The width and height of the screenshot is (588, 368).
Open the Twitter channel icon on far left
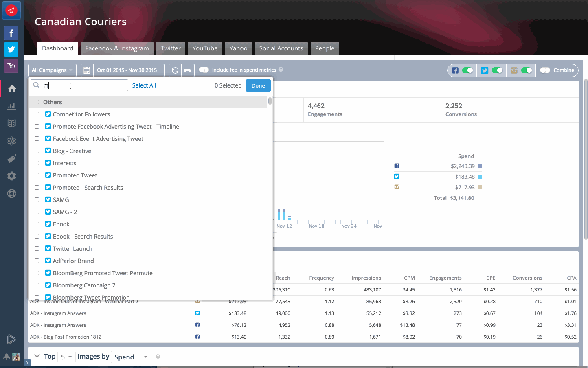(x=11, y=49)
